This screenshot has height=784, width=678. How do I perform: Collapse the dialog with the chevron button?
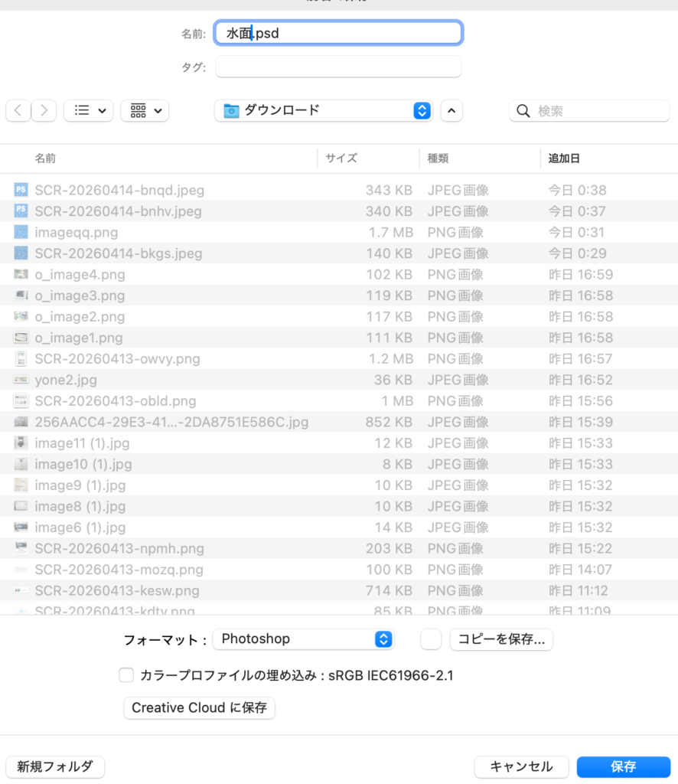coord(451,111)
